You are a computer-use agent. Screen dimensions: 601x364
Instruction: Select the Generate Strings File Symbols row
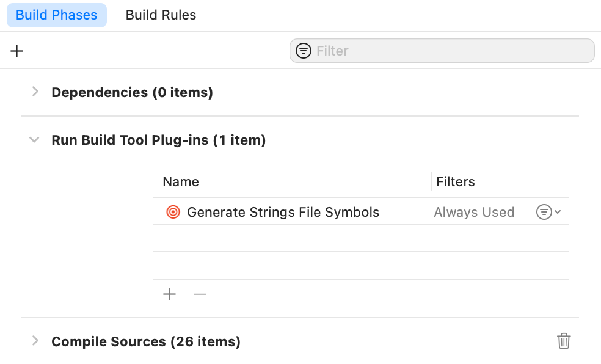(x=283, y=212)
